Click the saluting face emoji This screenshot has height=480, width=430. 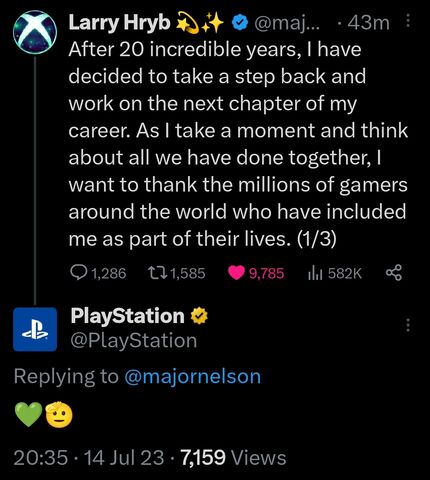pos(59,414)
